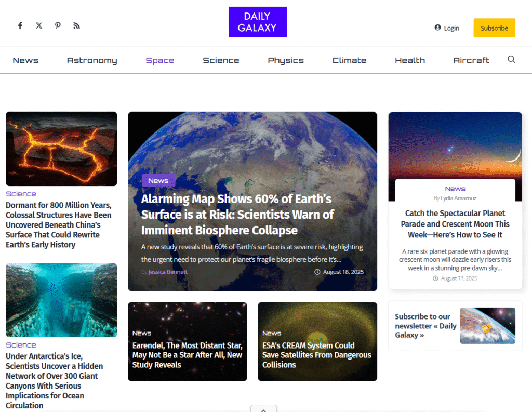Click the search magnifier icon
This screenshot has width=532, height=412.
511,60
